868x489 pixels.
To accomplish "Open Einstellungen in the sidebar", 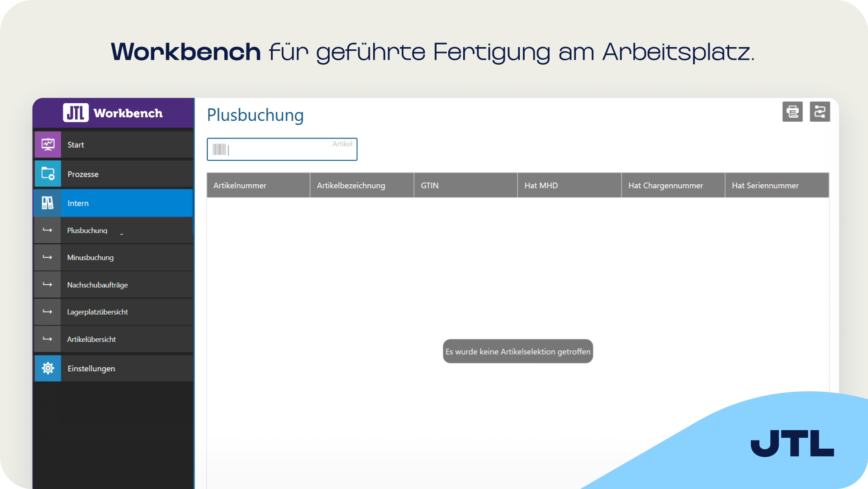I will click(x=114, y=368).
